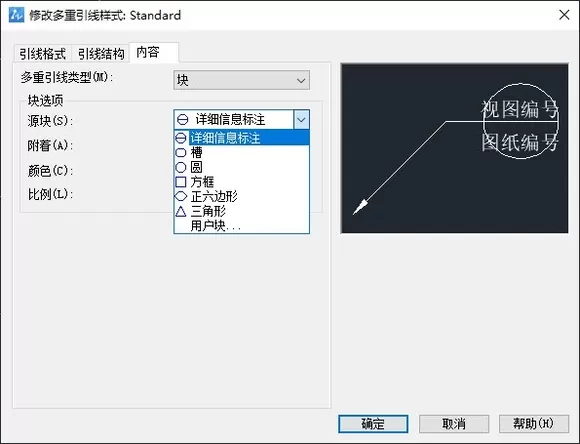Select the 详细信息标注 block icon in the list
The width and height of the screenshot is (580, 444).
pyautogui.click(x=181, y=138)
